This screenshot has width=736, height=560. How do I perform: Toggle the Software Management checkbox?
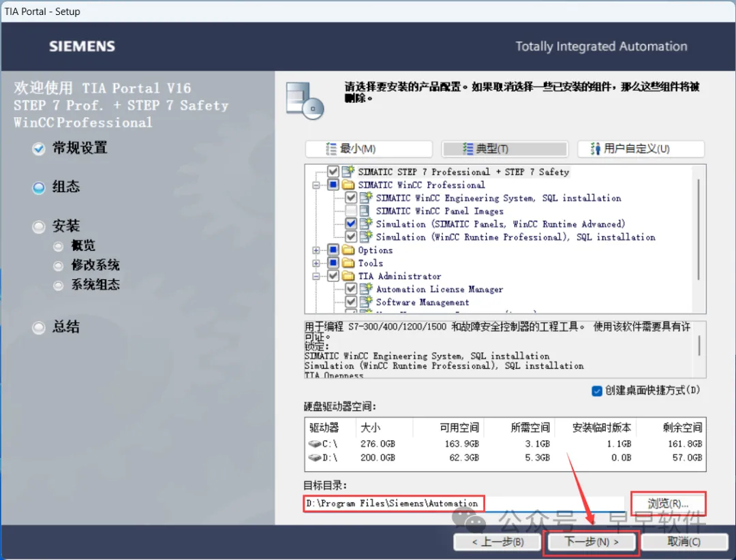351,302
